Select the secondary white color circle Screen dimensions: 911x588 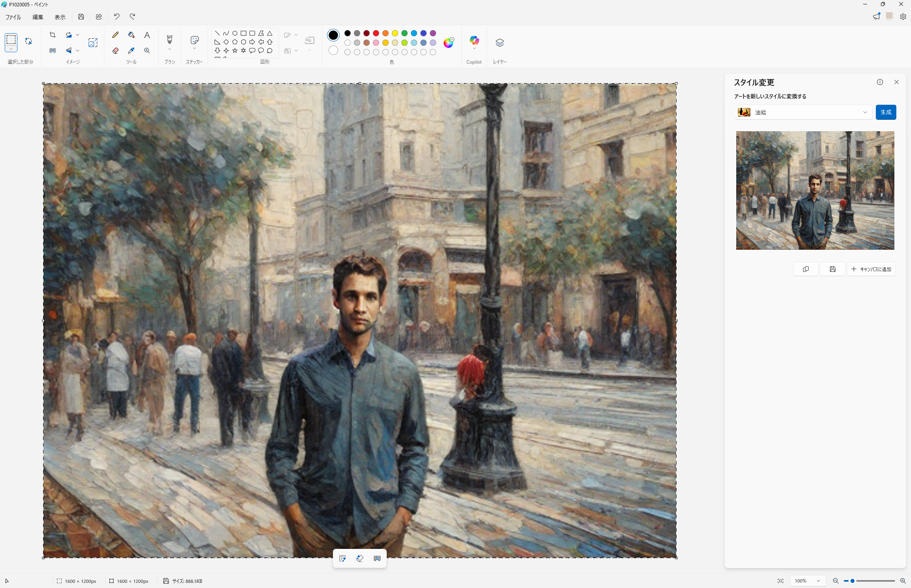[333, 51]
